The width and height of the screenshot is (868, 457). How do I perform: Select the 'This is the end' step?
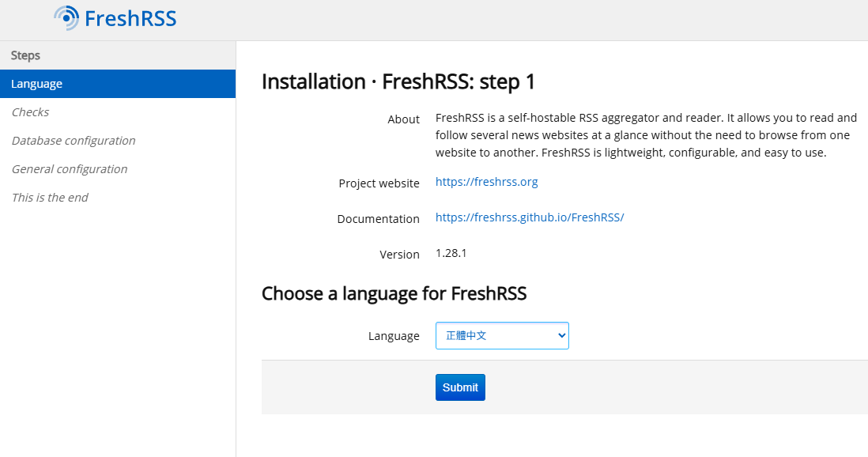(50, 198)
